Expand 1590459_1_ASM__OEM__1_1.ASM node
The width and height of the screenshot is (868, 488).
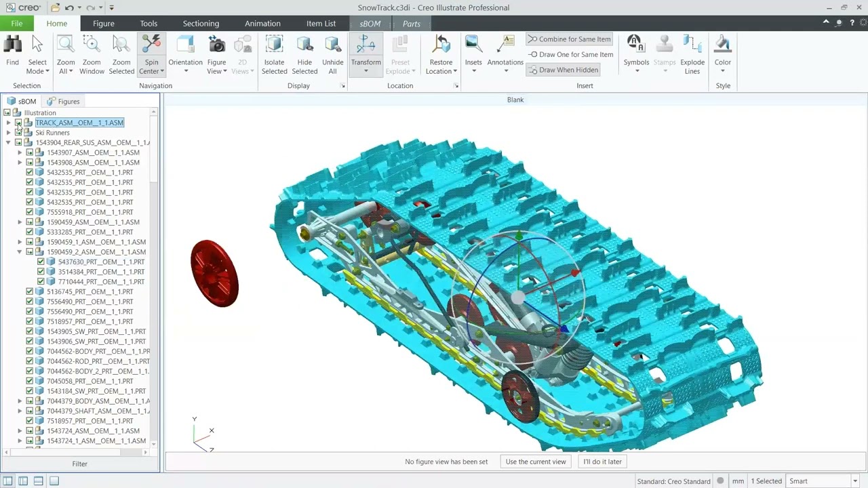(x=20, y=242)
